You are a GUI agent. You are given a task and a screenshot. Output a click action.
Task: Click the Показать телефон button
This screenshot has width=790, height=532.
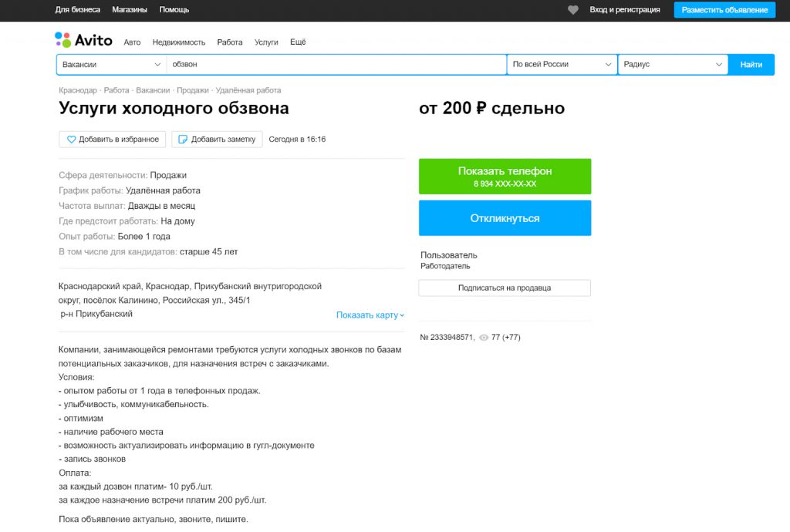(x=504, y=176)
